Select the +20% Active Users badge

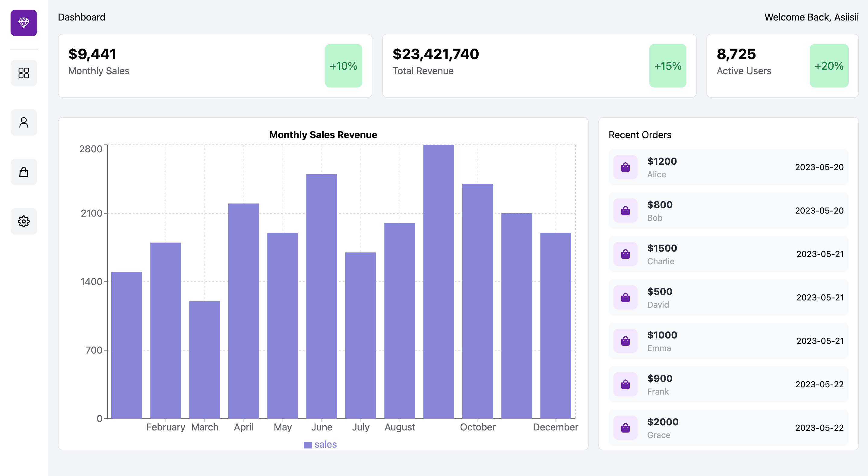829,66
